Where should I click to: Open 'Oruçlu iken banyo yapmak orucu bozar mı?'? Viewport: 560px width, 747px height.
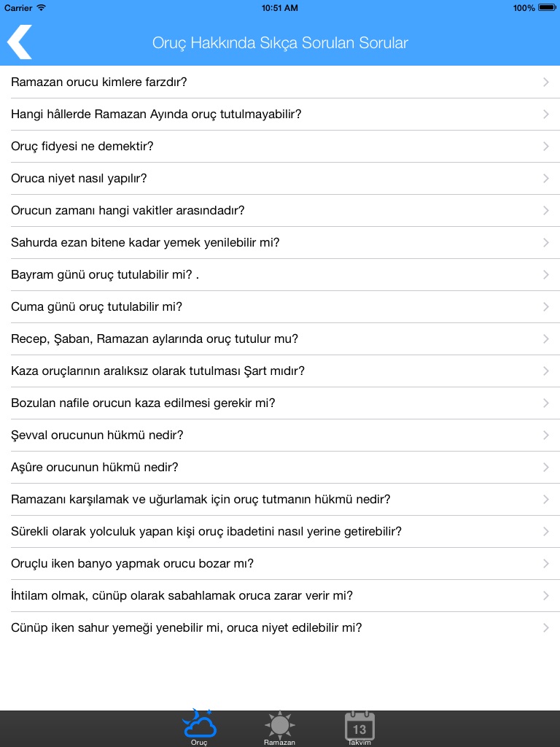click(132, 564)
